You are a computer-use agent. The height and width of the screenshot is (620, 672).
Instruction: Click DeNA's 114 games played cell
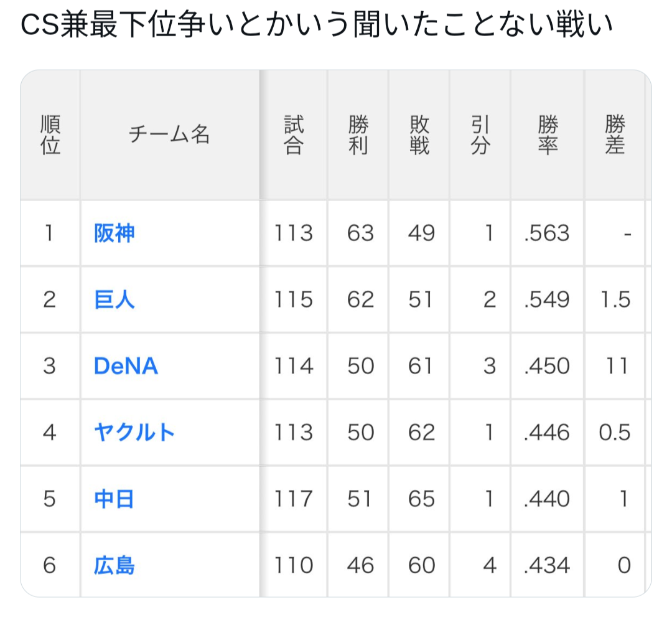coord(294,366)
